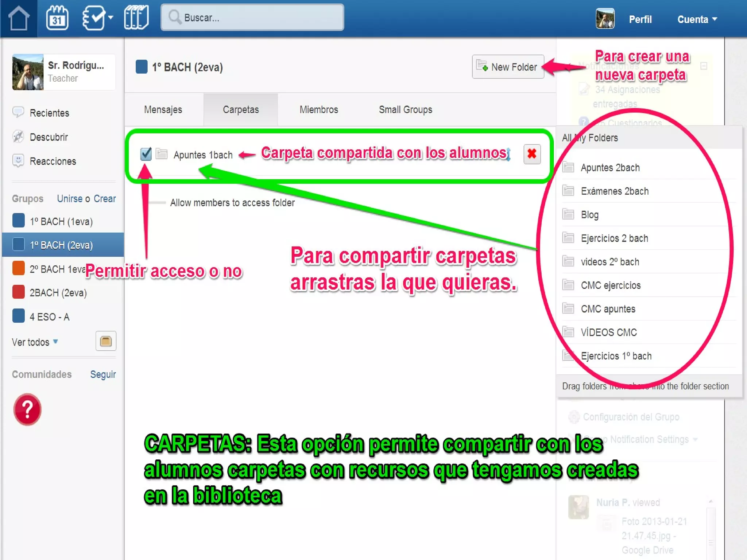Expand the Cuenta dropdown menu
747x560 pixels.
point(697,19)
